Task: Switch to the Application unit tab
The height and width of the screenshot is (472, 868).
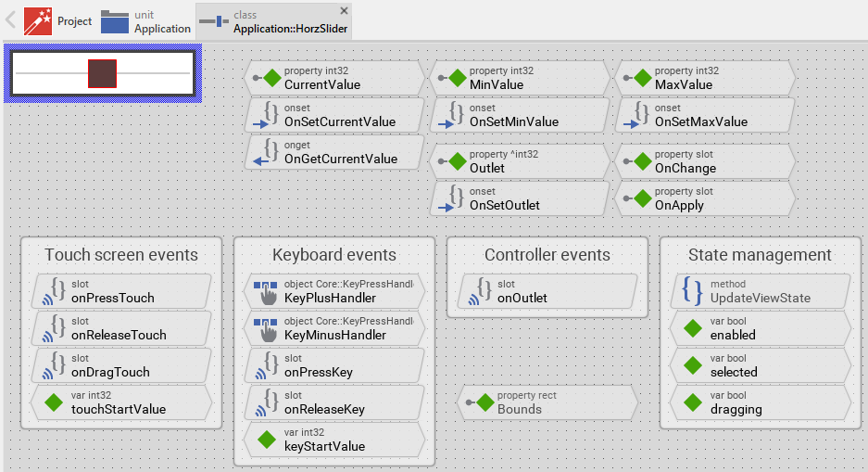Action: click(146, 21)
